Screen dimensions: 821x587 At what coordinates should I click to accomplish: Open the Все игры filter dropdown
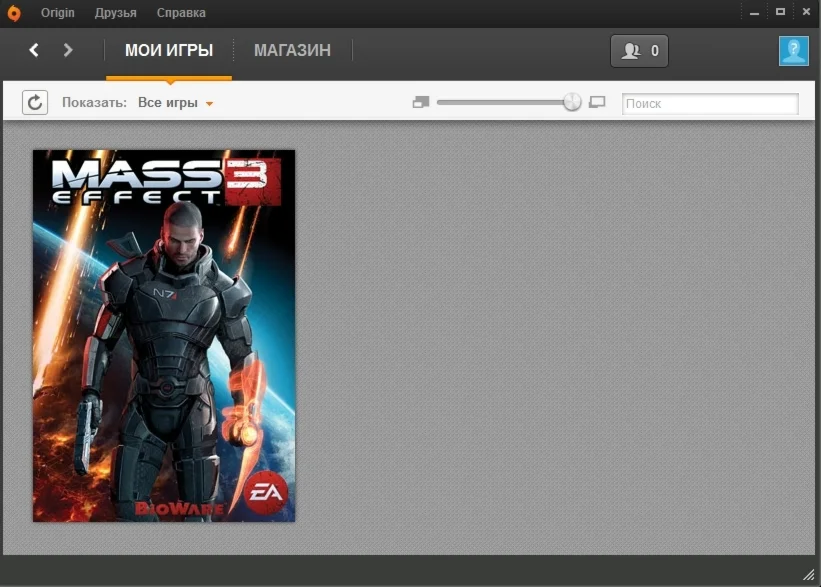click(178, 102)
